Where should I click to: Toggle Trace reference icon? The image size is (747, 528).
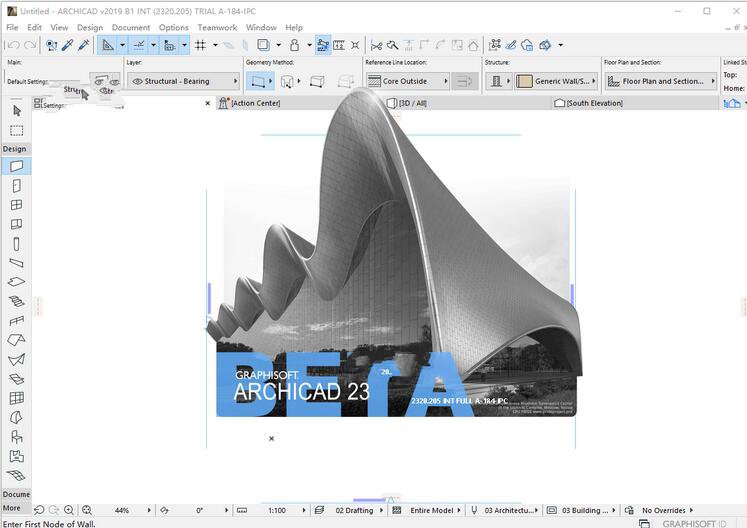(x=263, y=45)
